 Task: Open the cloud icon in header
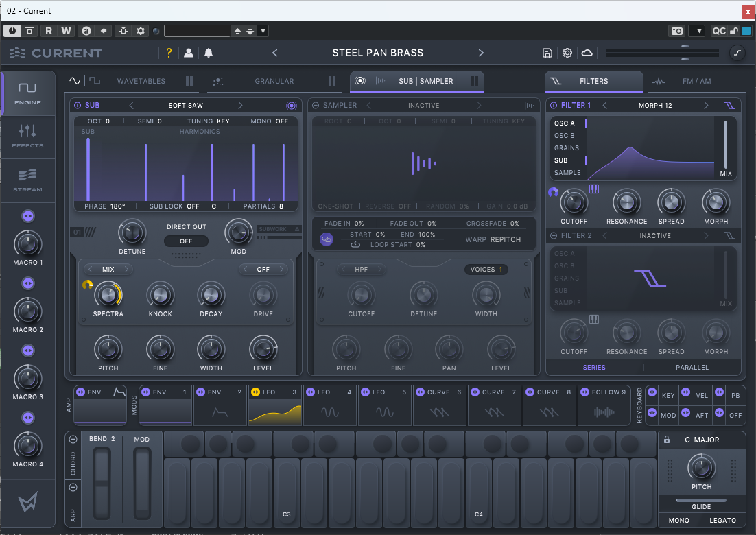pos(587,53)
